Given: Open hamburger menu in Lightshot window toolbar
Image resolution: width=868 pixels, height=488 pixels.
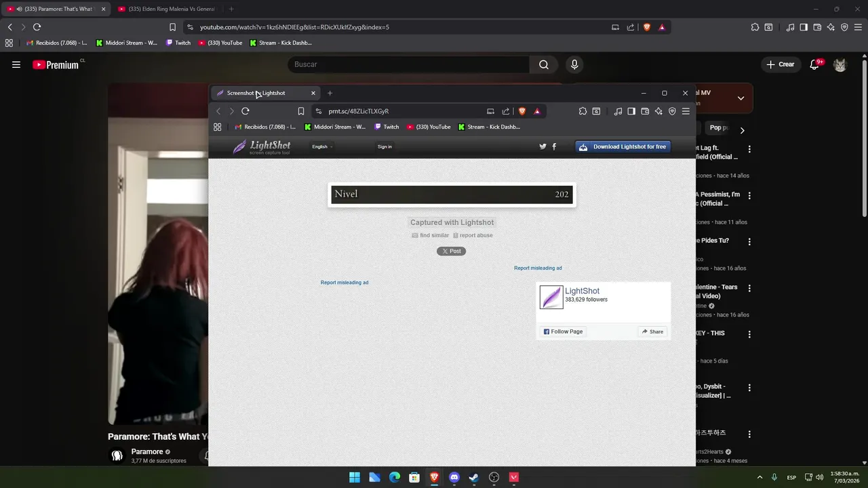Looking at the screenshot, I should pos(686,111).
